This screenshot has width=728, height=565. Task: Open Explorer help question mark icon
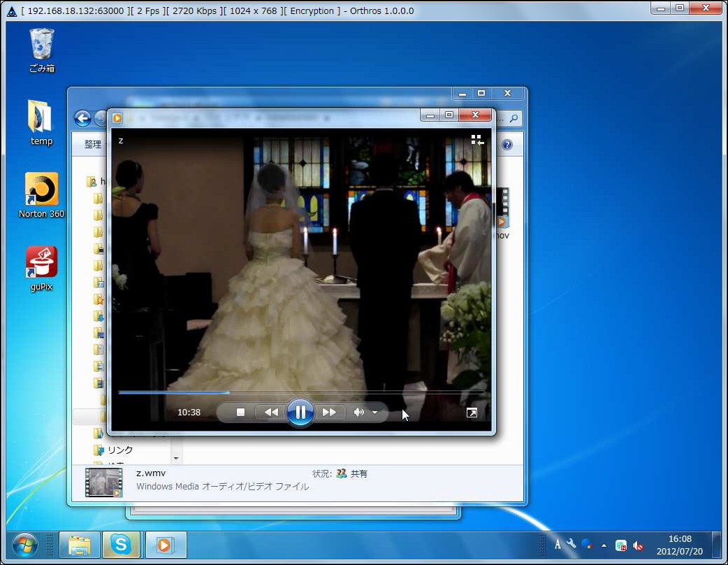tap(507, 145)
